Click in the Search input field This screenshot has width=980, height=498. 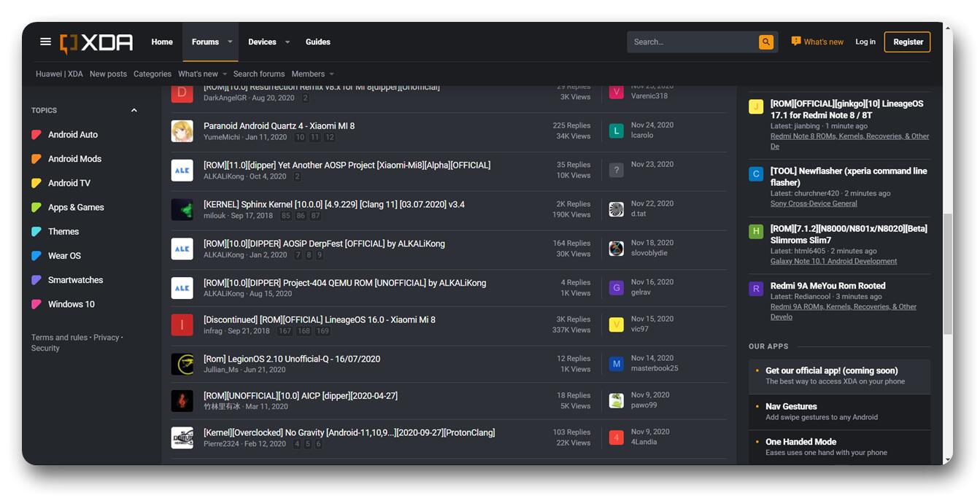click(693, 42)
